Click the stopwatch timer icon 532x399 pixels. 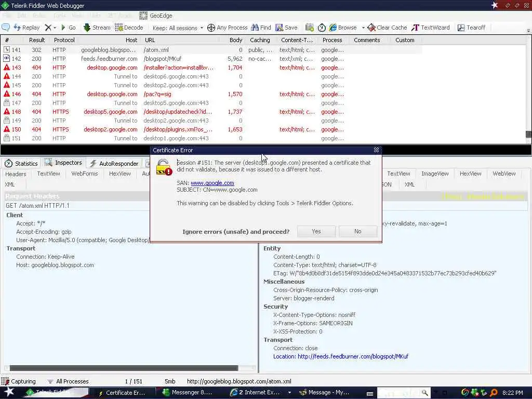[322, 28]
